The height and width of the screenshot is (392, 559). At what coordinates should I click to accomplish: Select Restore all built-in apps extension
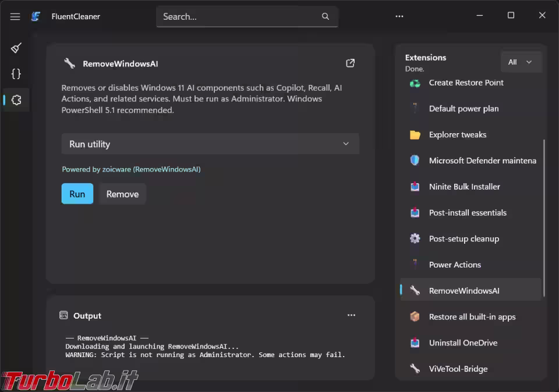[x=471, y=316]
